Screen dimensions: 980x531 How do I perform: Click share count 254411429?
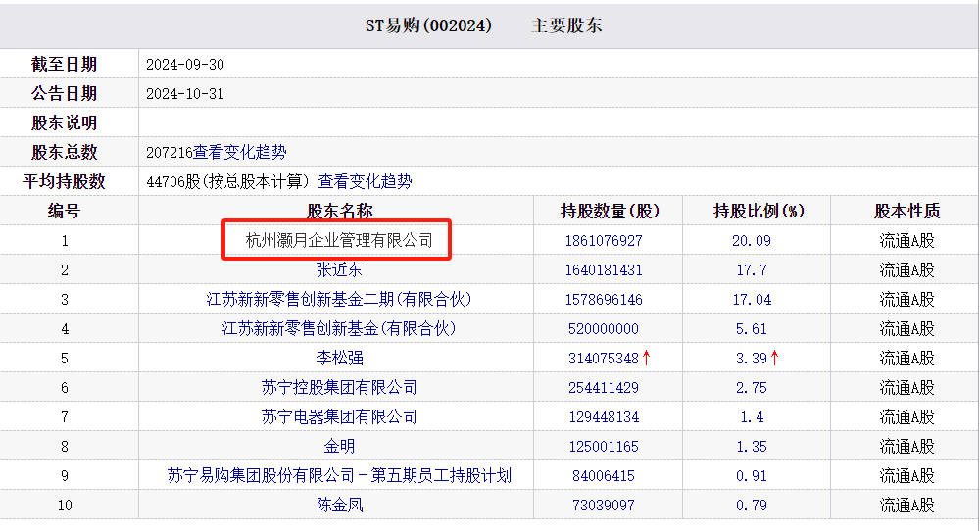click(604, 387)
